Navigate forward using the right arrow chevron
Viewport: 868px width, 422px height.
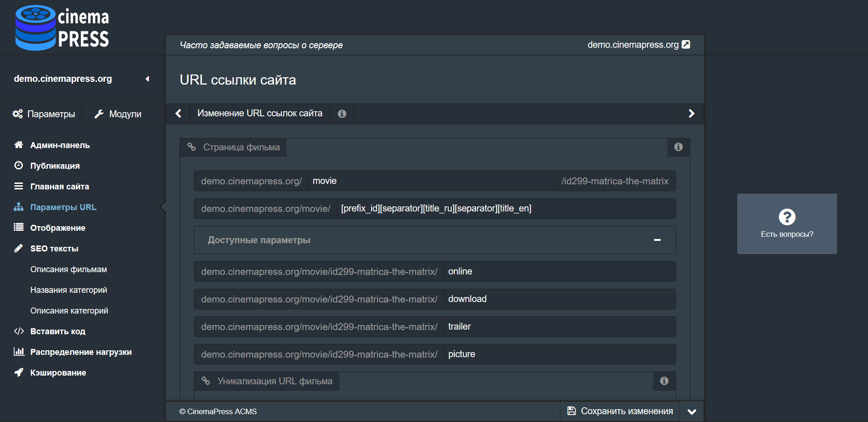[692, 114]
